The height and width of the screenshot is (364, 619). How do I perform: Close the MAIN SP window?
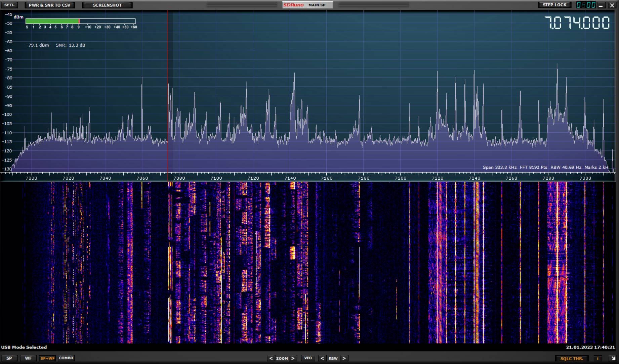pyautogui.click(x=612, y=5)
